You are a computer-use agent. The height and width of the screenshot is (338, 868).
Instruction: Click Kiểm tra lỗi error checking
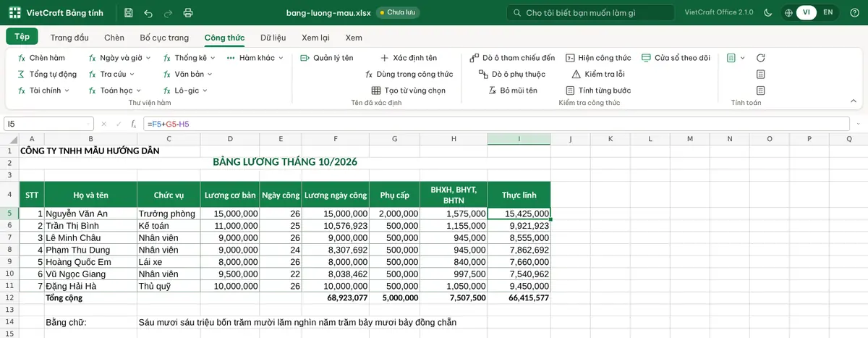coord(598,74)
